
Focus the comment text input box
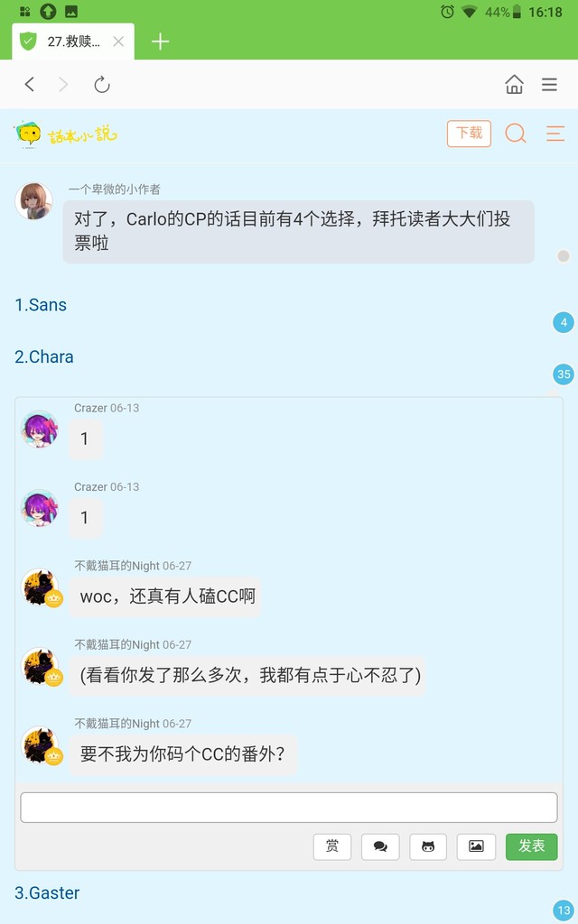tap(289, 808)
